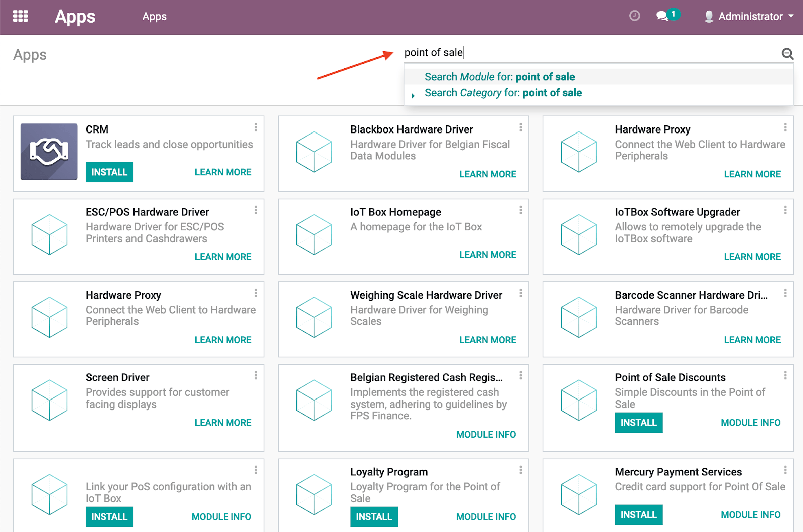
Task: Open kebab dropdown on Mercury Payment Services card
Action: pos(785,470)
